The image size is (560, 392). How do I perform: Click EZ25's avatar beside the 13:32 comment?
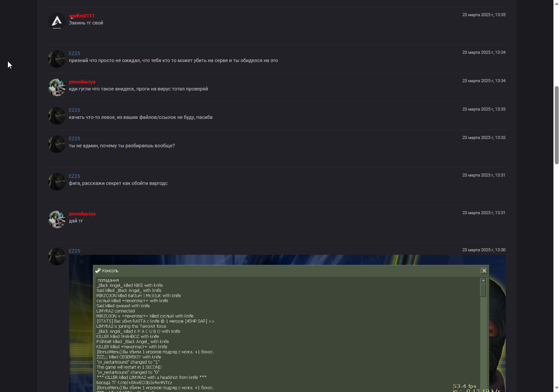57,144
